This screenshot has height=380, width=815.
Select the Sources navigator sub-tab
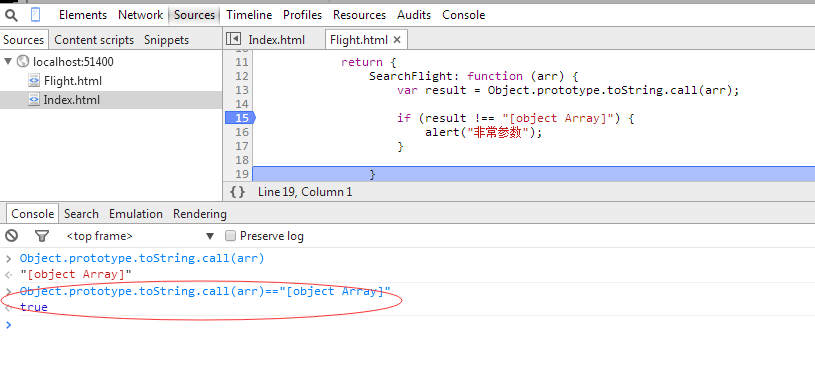24,40
